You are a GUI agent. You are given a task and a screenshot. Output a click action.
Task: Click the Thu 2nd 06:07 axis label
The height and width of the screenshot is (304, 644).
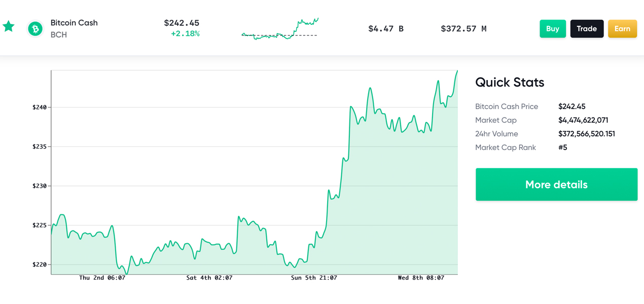coord(102,278)
